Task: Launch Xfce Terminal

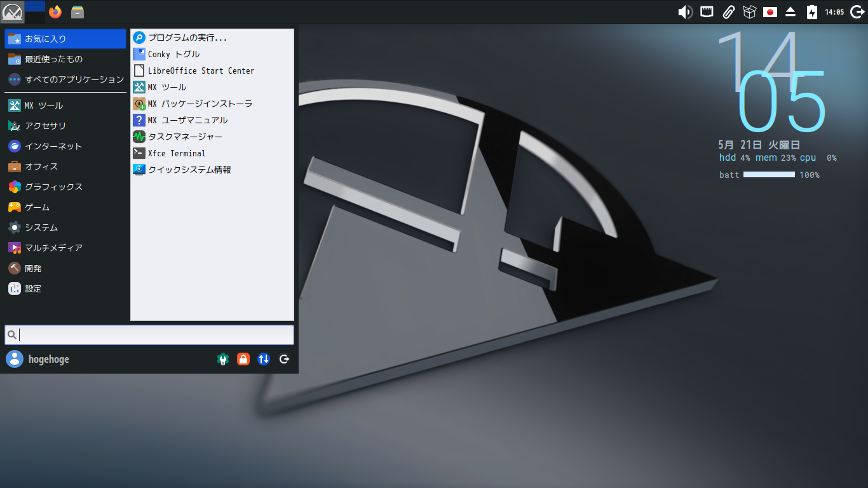Action: (x=212, y=153)
